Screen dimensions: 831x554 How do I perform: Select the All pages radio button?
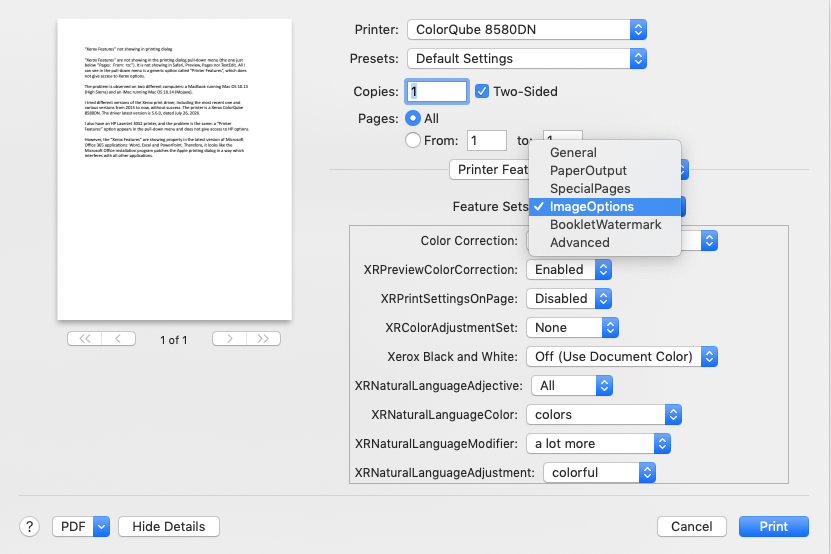(413, 118)
